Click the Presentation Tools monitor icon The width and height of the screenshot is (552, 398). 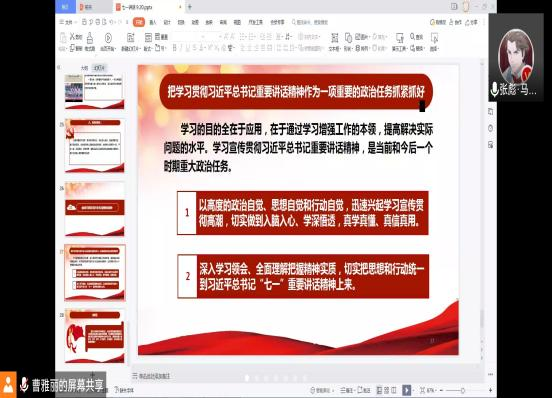pos(400,38)
